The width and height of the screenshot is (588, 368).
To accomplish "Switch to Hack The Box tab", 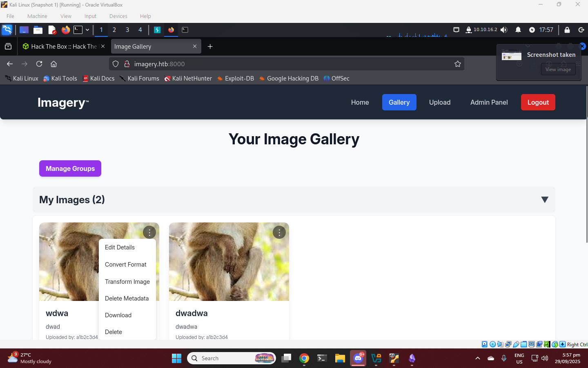I will coord(63,47).
